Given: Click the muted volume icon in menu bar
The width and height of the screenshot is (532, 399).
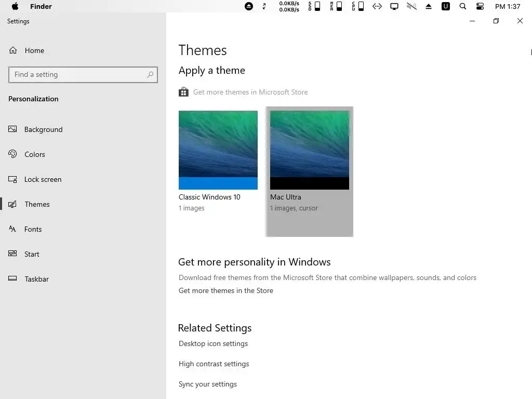Looking at the screenshot, I should pyautogui.click(x=411, y=6).
